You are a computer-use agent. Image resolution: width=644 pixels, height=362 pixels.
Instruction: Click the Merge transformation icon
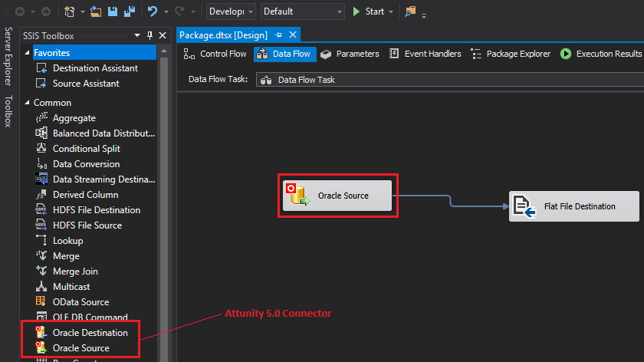41,256
